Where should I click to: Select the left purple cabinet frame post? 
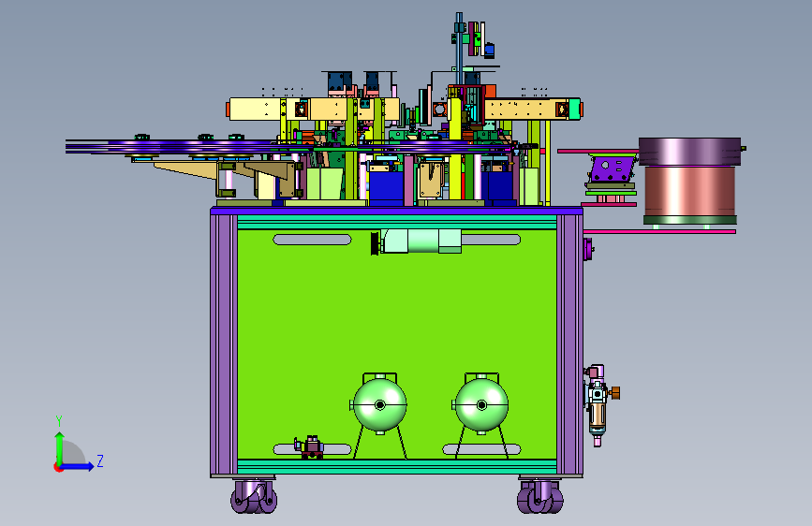[x=224, y=343]
